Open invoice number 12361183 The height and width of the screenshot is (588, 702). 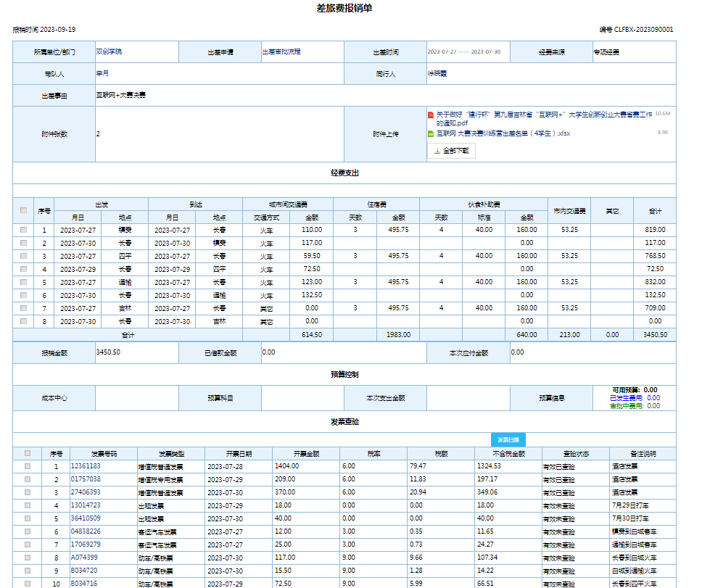point(86,466)
